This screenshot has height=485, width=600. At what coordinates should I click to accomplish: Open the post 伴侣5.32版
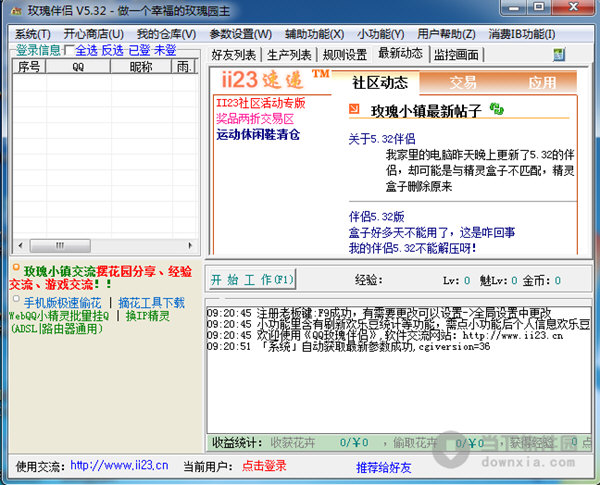coord(377,217)
